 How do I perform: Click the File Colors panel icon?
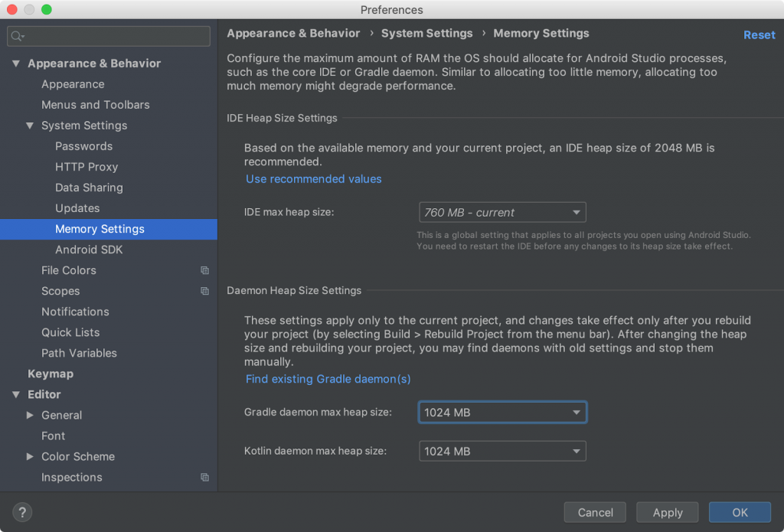tap(205, 270)
